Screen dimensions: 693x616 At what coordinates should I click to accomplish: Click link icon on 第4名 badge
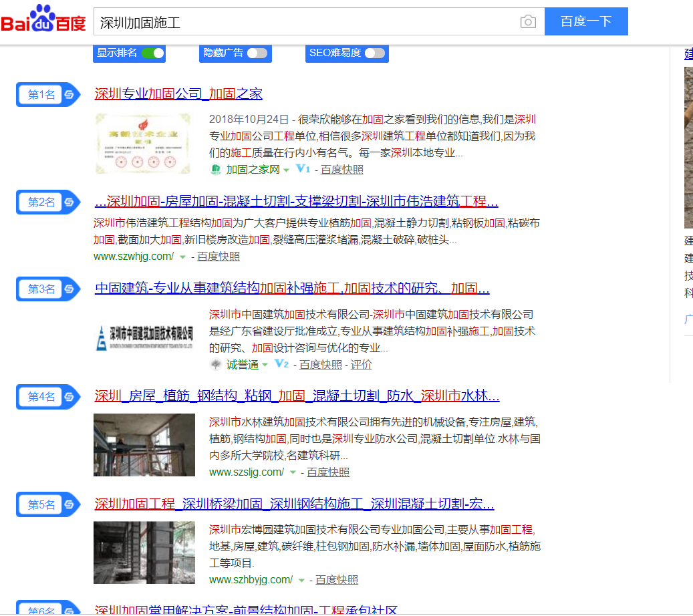(69, 397)
